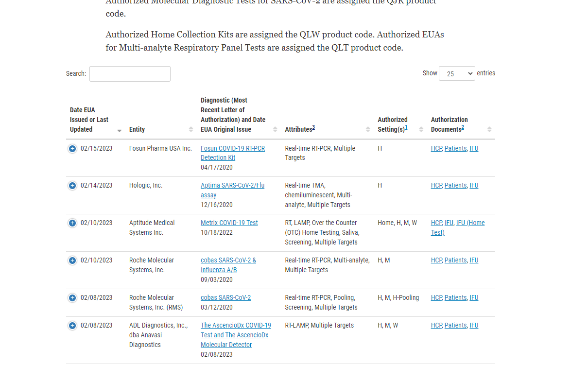The image size is (588, 365).
Task: Open IFU document for Hologic
Action: coord(474,185)
